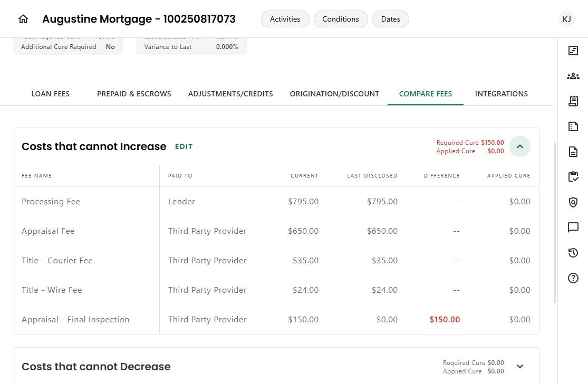
Task: Select the Integrations tab
Action: 502,94
